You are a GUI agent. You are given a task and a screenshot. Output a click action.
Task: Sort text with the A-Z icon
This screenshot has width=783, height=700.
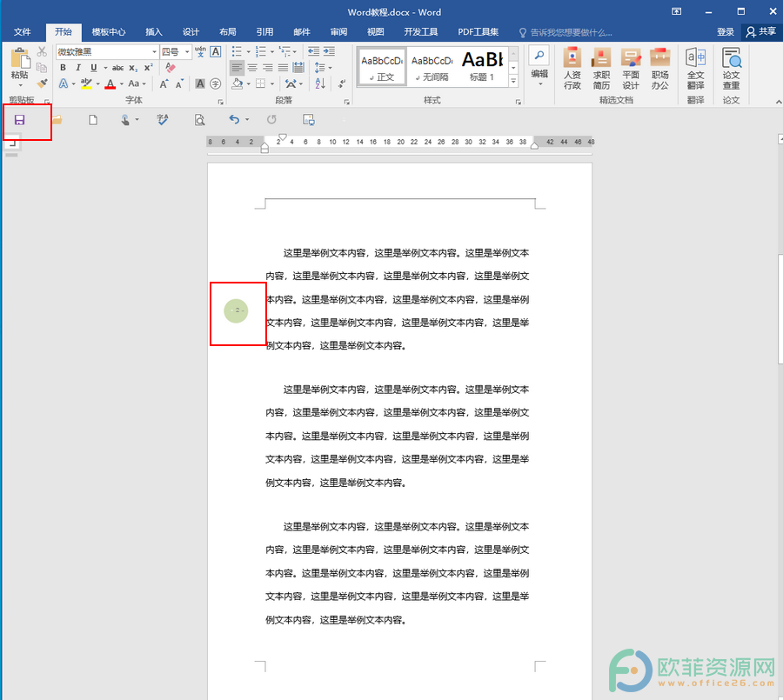point(320,83)
